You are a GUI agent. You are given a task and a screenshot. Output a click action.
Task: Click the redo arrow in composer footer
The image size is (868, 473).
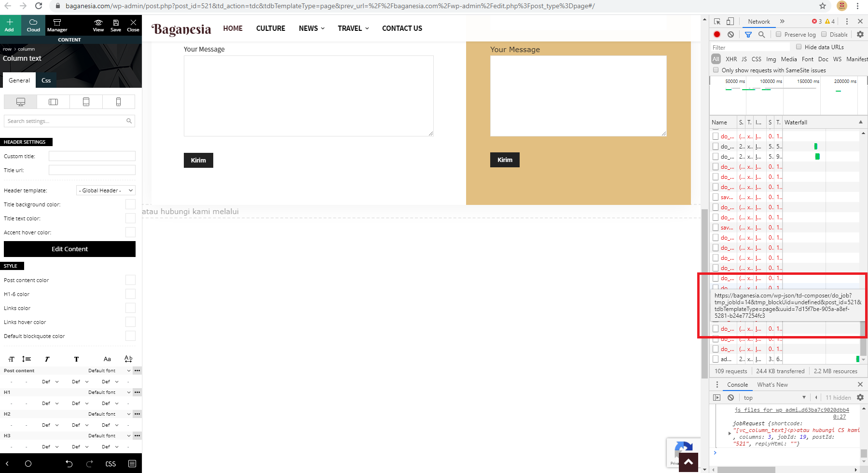90,464
